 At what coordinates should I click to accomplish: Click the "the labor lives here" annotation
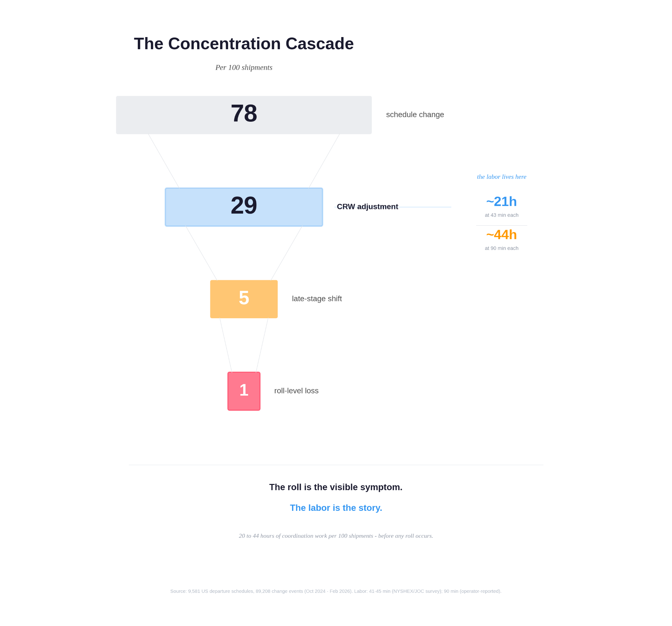[501, 177]
